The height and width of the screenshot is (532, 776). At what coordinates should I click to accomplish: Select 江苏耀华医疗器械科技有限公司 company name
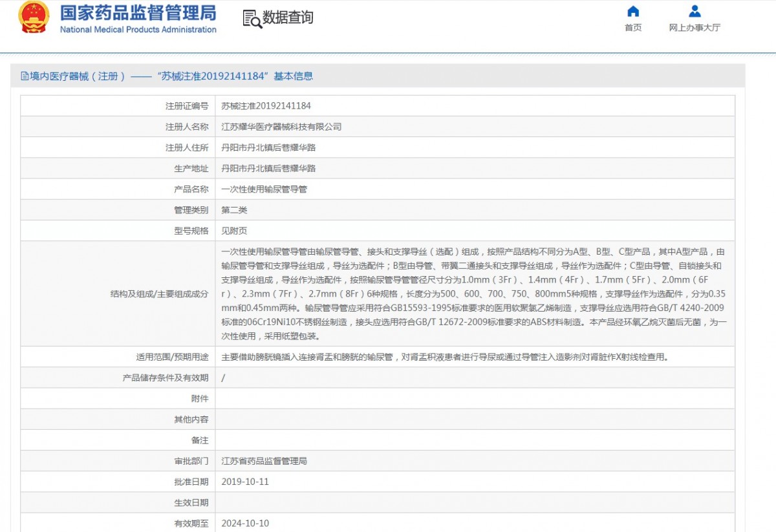tap(281, 127)
